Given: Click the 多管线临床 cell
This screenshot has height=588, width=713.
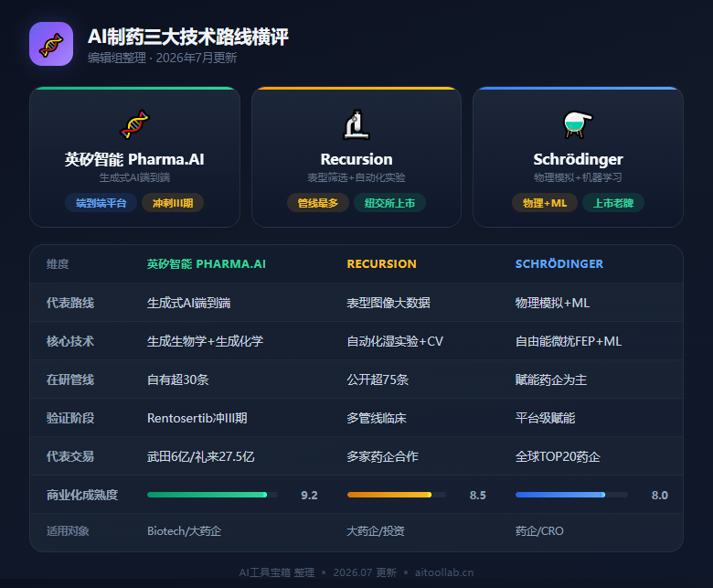Looking at the screenshot, I should click(x=377, y=418).
